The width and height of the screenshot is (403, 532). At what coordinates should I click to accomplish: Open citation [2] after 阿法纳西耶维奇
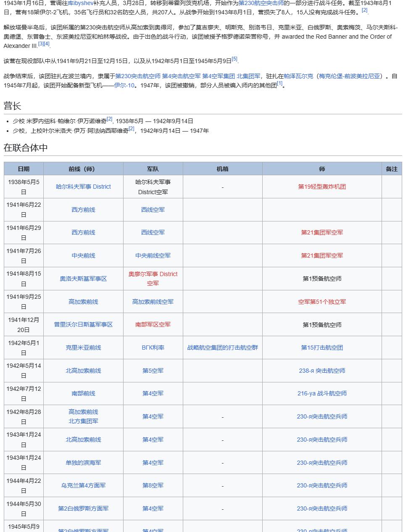(132, 129)
